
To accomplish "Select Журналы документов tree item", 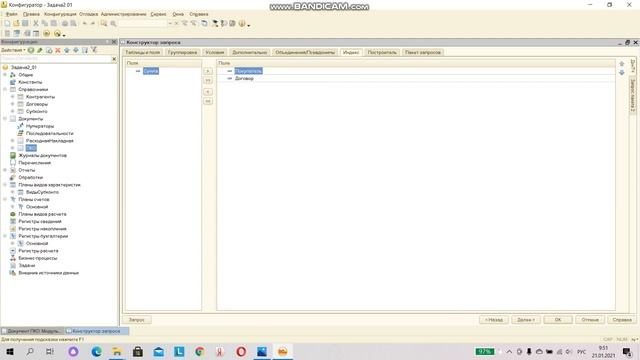I will pyautogui.click(x=42, y=156).
